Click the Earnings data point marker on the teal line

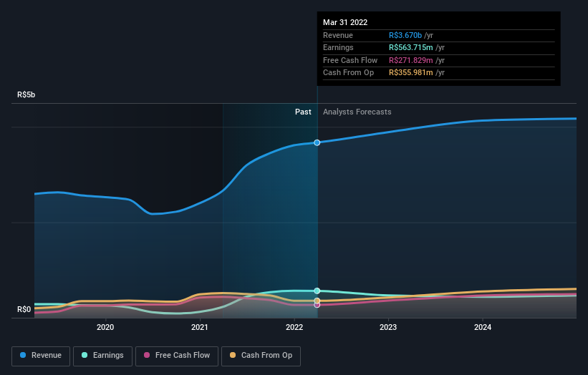(x=317, y=291)
